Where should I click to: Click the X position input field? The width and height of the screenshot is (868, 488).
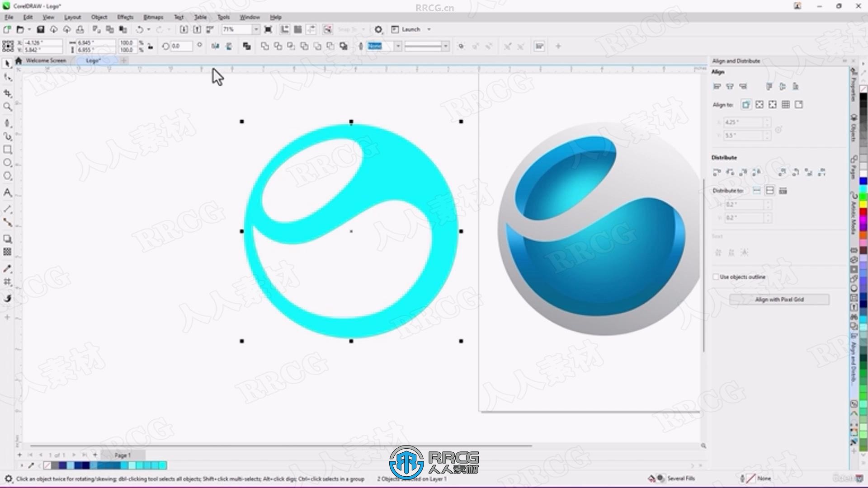pyautogui.click(x=42, y=42)
